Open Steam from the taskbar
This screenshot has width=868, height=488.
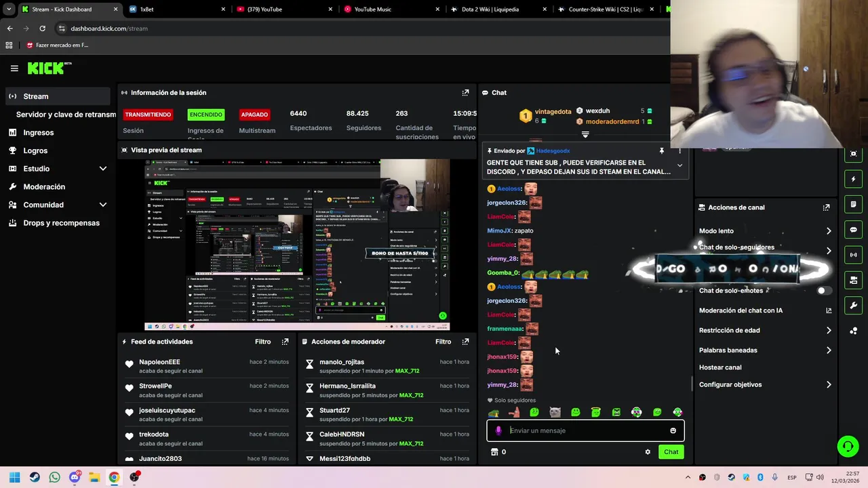coord(35,477)
